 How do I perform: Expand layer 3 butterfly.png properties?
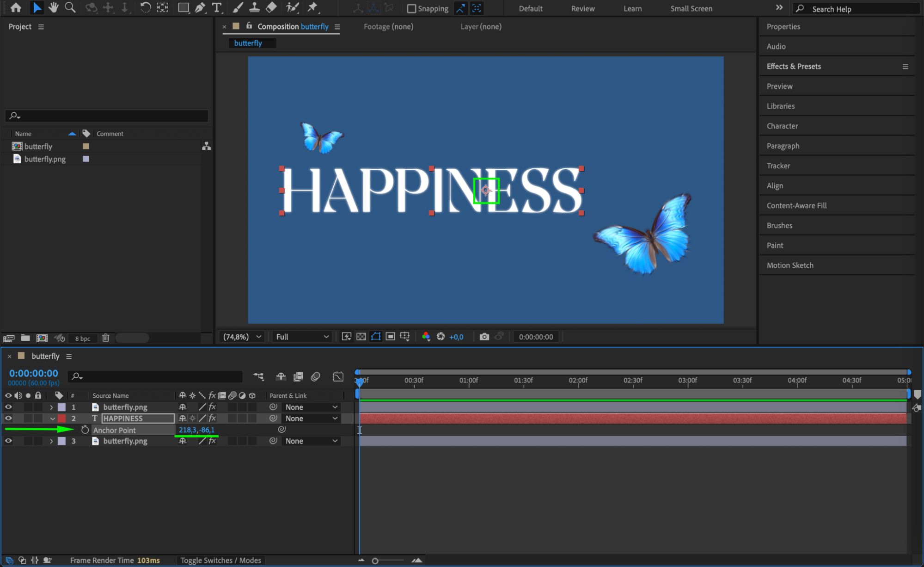pyautogui.click(x=51, y=441)
